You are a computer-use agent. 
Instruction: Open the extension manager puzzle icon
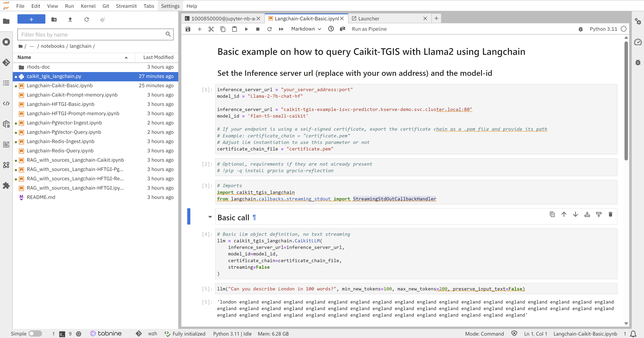click(x=6, y=185)
